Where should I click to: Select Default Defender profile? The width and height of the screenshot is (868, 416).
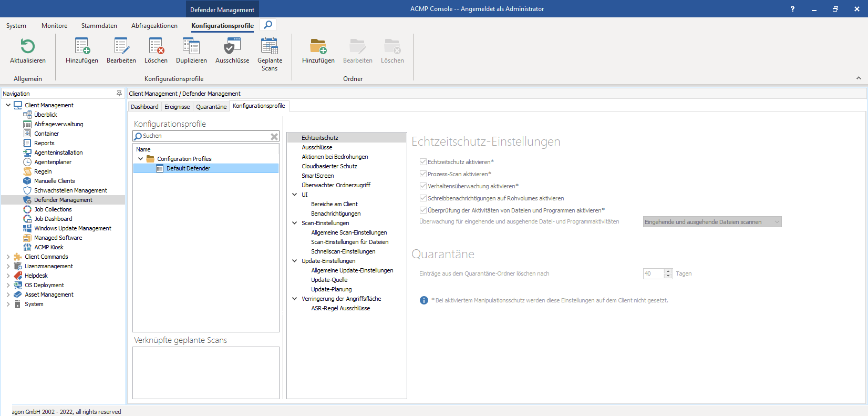point(206,168)
